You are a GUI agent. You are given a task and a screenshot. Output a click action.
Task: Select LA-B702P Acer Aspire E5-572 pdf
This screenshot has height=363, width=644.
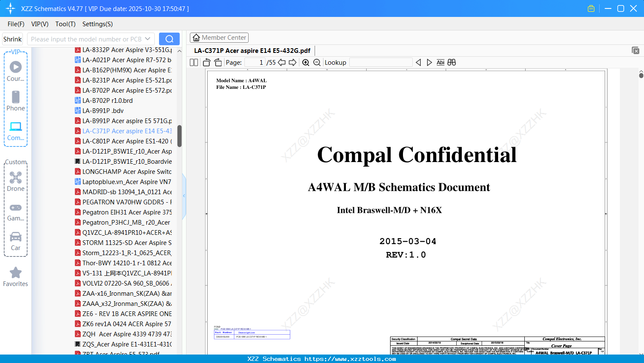[x=123, y=91]
